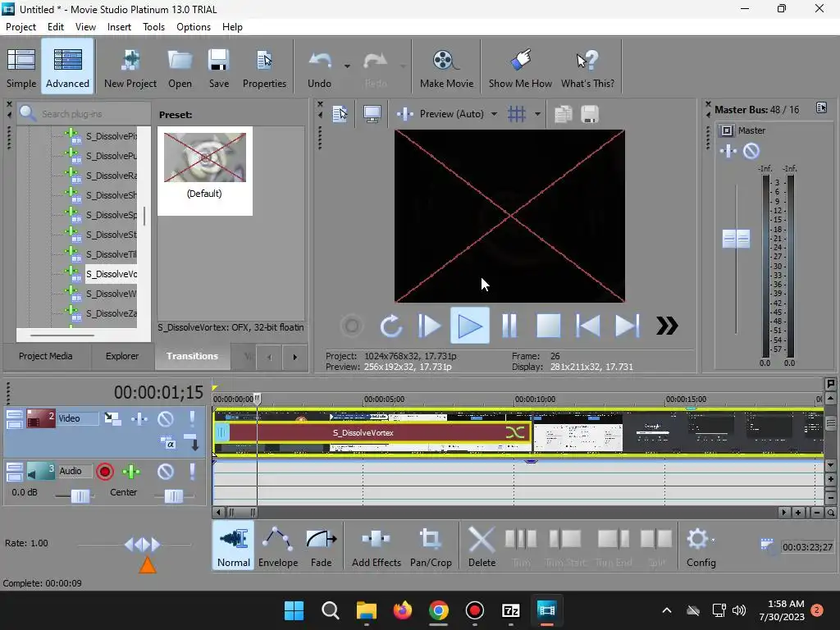Viewport: 840px width, 630px height.
Task: Toggle loop playback
Action: click(391, 326)
